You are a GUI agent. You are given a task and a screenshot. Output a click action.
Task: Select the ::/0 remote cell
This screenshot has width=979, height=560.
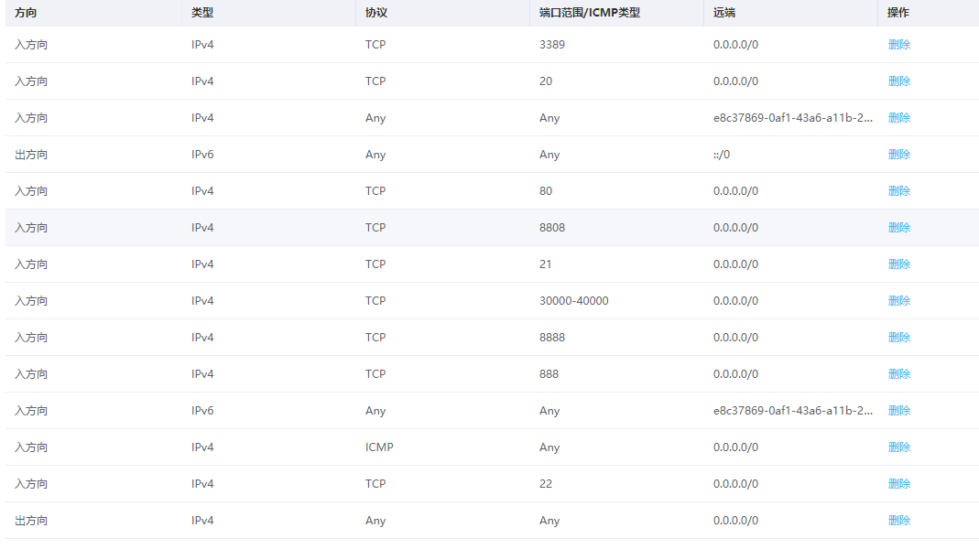(x=722, y=155)
